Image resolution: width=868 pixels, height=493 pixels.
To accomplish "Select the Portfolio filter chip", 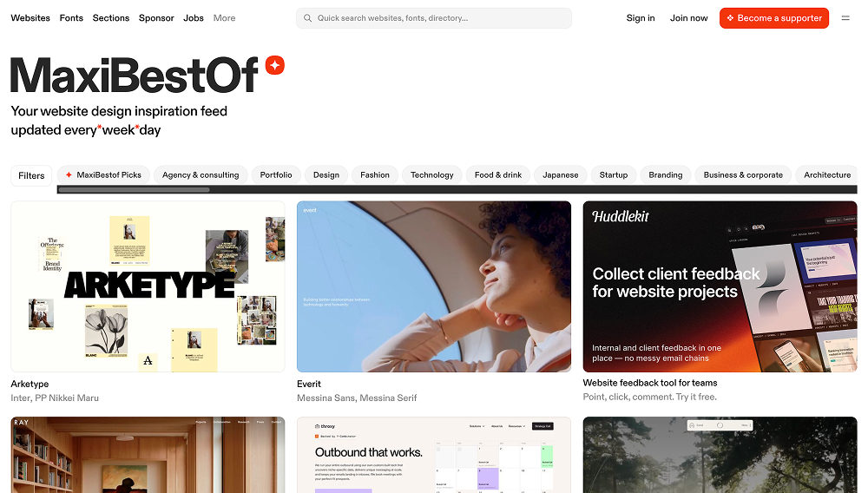I will coord(276,174).
